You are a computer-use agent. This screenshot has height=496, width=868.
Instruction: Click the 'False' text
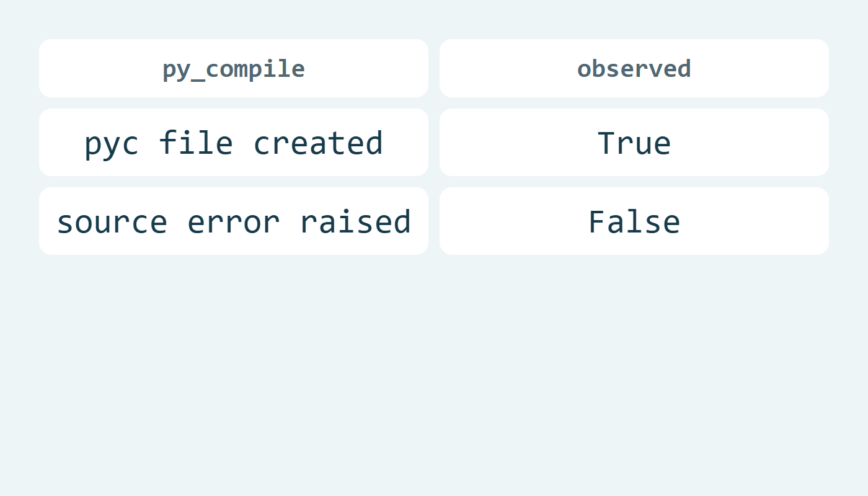[634, 221]
